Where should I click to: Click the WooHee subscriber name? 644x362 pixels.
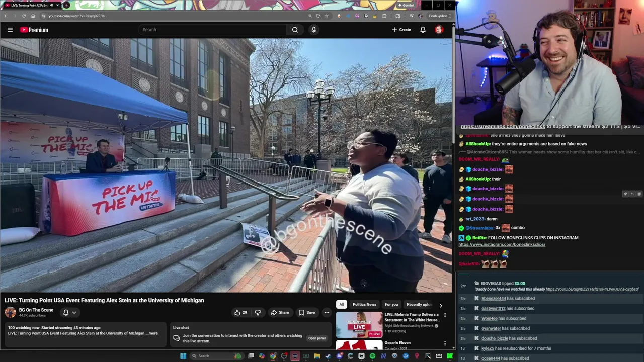pyautogui.click(x=489, y=319)
